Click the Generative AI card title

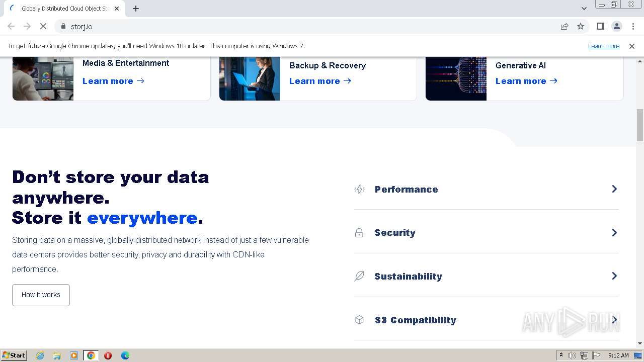[x=521, y=65]
